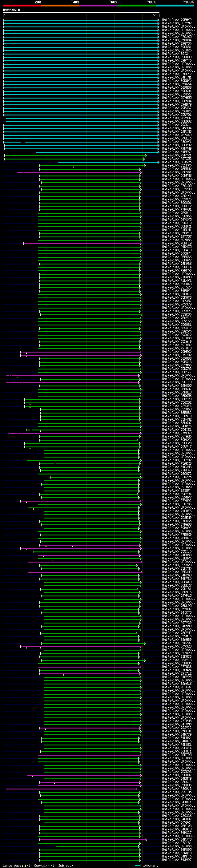197x868 pixels.
Task: Select the UniRef100_C6JSR5 label
Action: (x=176, y=162)
